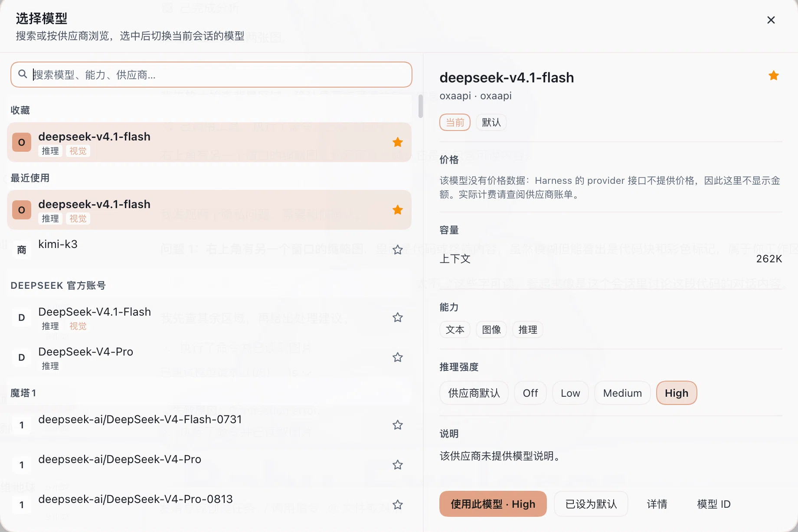Click the 图像 capability tag

(x=491, y=330)
